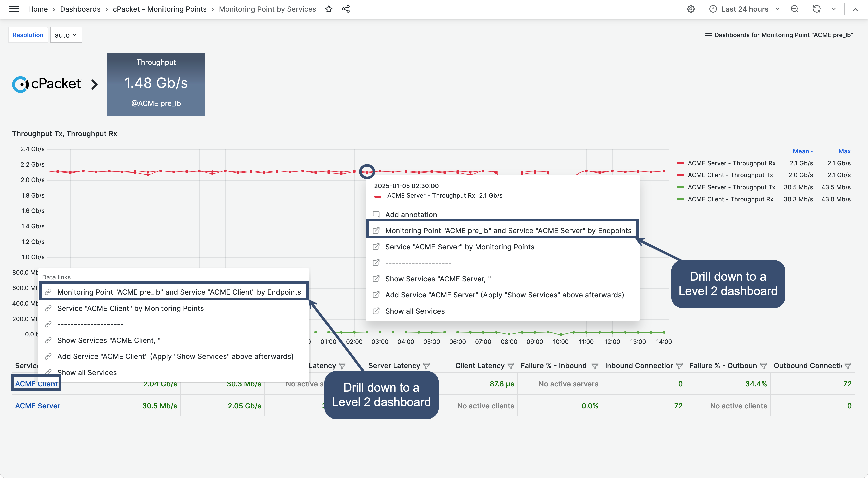Star this dashboard as favorite

tap(329, 9)
